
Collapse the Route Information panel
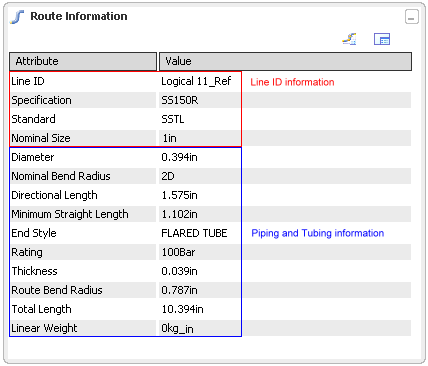(412, 17)
